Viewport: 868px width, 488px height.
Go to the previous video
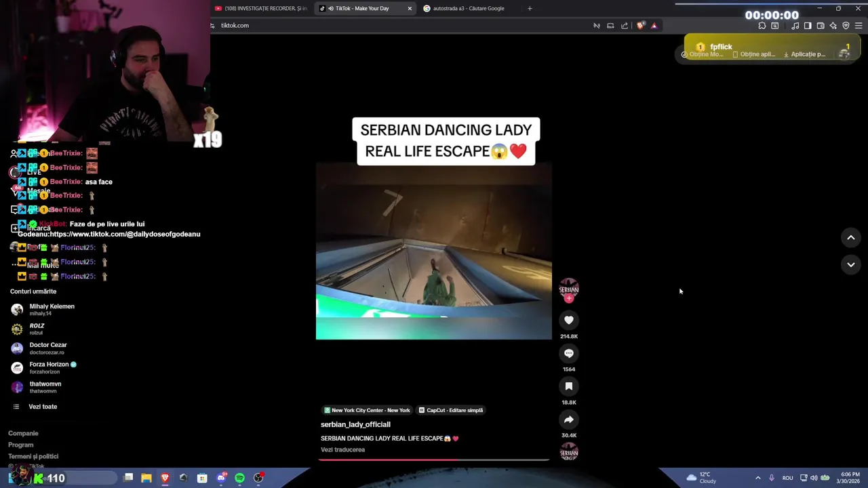pyautogui.click(x=851, y=238)
